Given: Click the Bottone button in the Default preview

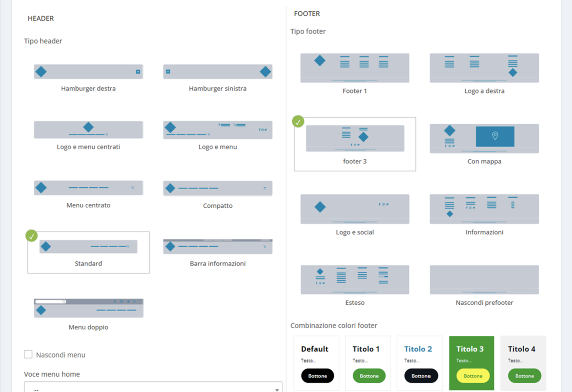Looking at the screenshot, I should point(317,376).
